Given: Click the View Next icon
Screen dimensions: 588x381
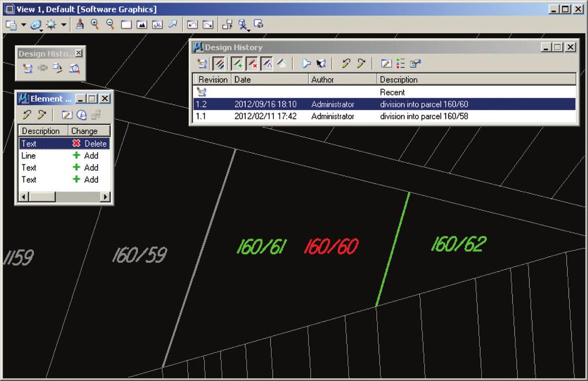Looking at the screenshot, I should coord(208,25).
